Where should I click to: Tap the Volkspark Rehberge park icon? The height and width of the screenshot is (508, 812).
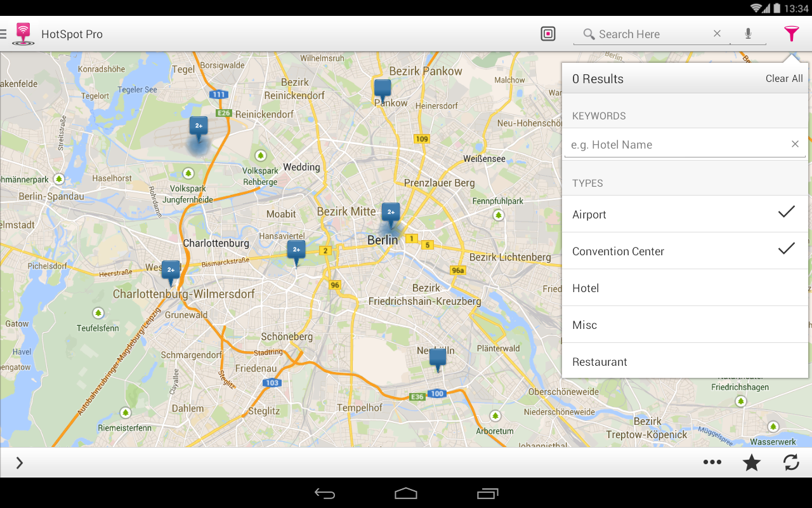[260, 156]
